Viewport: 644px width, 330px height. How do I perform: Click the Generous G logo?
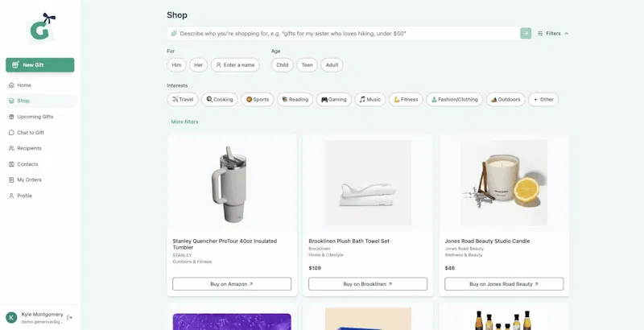point(40,29)
